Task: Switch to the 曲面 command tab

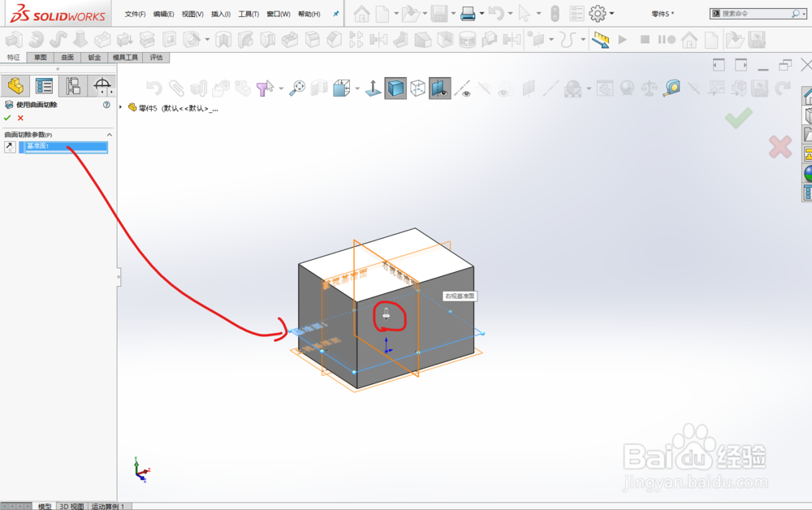Action: point(67,58)
